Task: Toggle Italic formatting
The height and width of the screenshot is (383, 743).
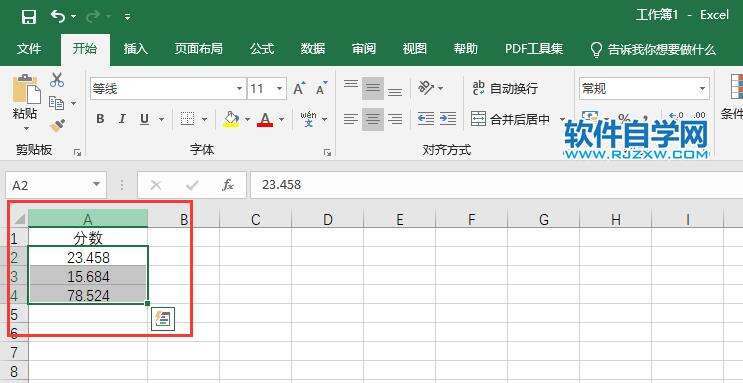Action: point(122,119)
